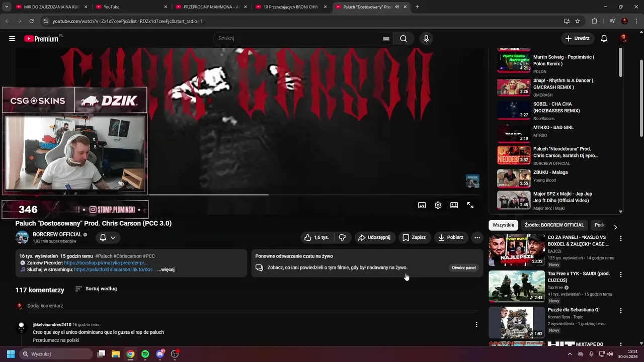Click the search magnifier button
This screenshot has width=644, height=362.
(404, 38)
